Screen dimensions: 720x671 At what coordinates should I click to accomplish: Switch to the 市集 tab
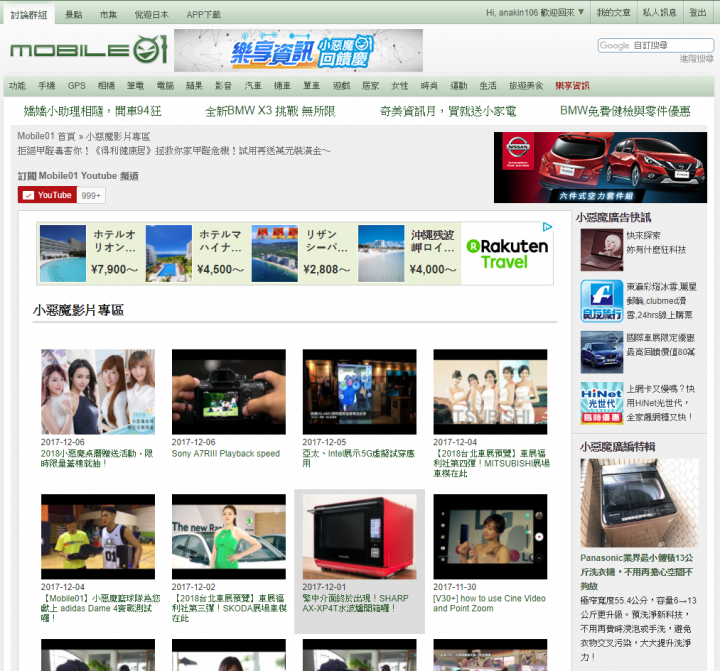point(108,15)
